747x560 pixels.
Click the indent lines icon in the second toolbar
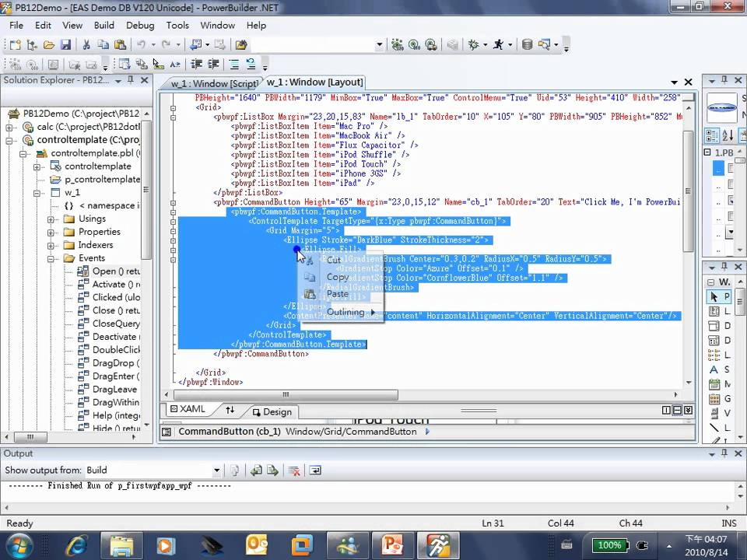[x=213, y=64]
